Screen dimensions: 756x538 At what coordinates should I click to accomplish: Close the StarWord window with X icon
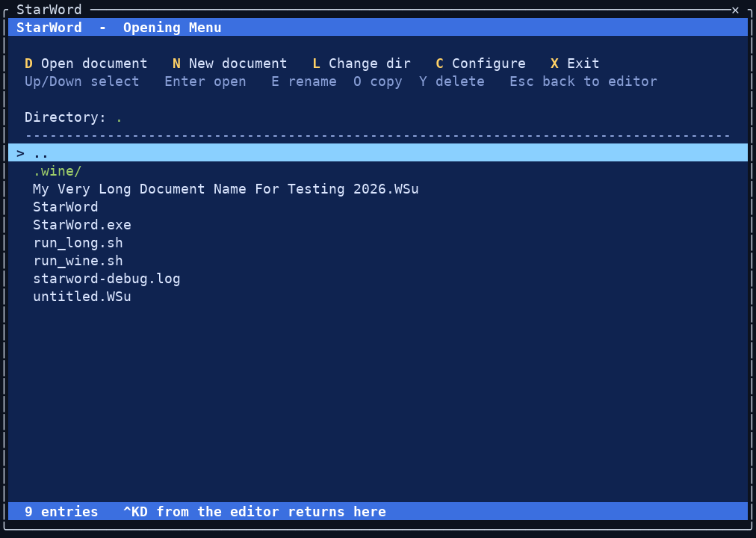coord(735,10)
